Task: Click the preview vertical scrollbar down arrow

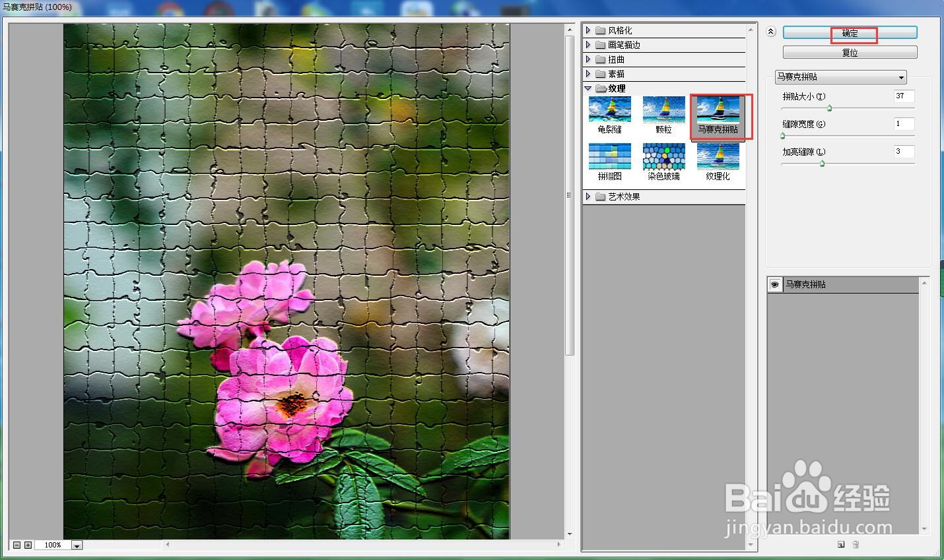Action: tap(570, 534)
